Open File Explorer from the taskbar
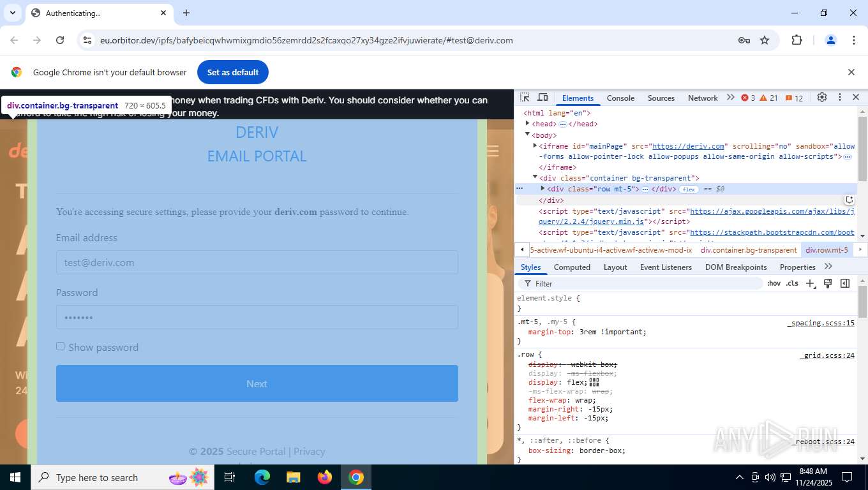Screen dimensions: 868x490 293,477
